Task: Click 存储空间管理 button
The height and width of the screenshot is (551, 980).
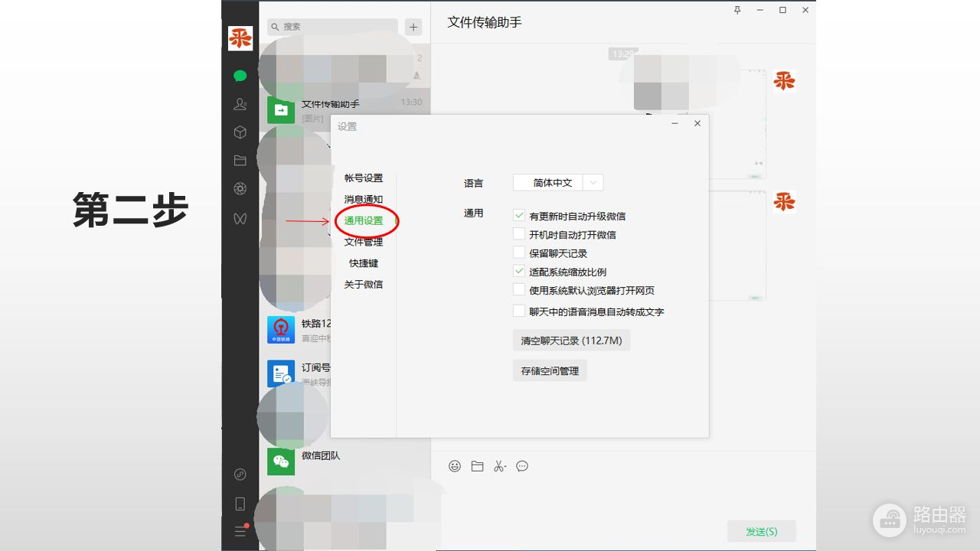Action: [550, 370]
